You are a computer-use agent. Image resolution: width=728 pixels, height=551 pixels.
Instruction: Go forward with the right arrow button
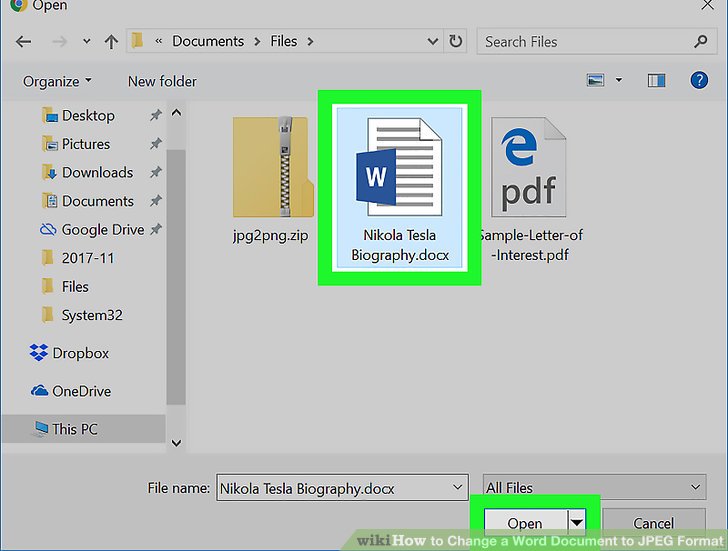coord(59,42)
